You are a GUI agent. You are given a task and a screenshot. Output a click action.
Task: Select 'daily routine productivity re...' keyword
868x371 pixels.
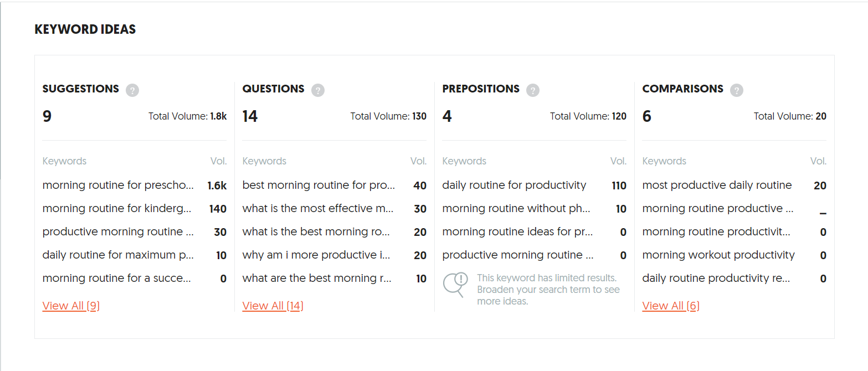(x=716, y=279)
